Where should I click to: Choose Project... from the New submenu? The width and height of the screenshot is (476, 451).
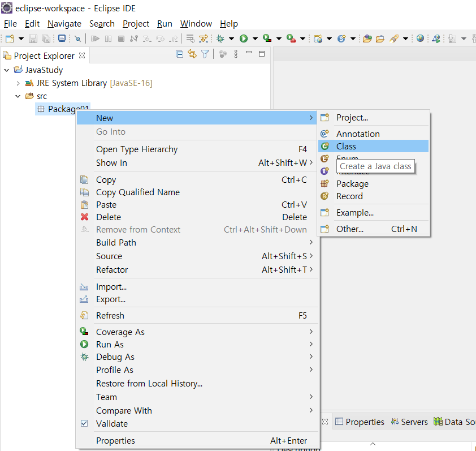[x=373, y=117]
